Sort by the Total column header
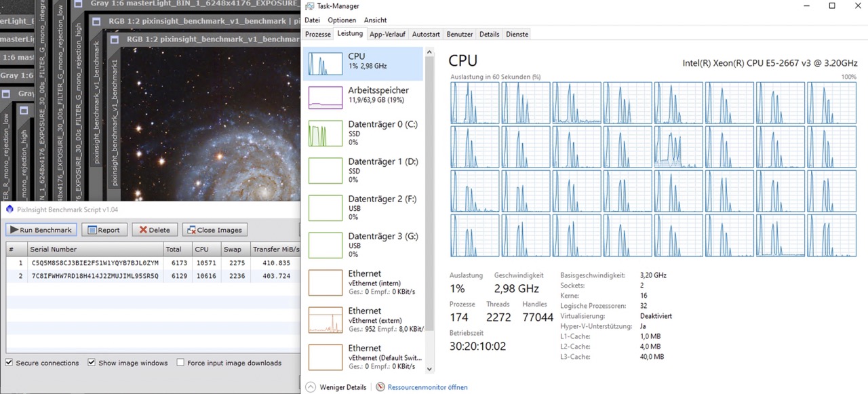The width and height of the screenshot is (868, 394). click(x=177, y=249)
